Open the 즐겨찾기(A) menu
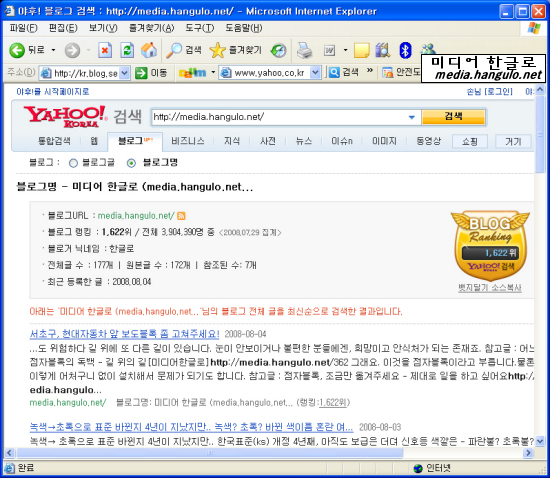This screenshot has height=478, width=550. click(x=152, y=28)
